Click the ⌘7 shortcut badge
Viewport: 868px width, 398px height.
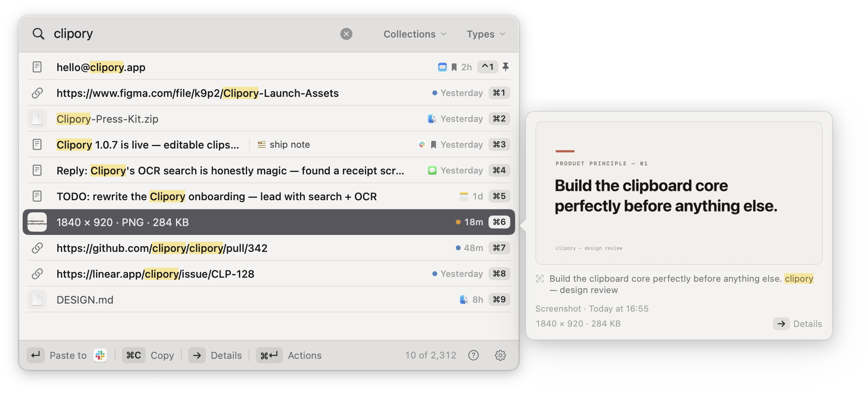499,248
